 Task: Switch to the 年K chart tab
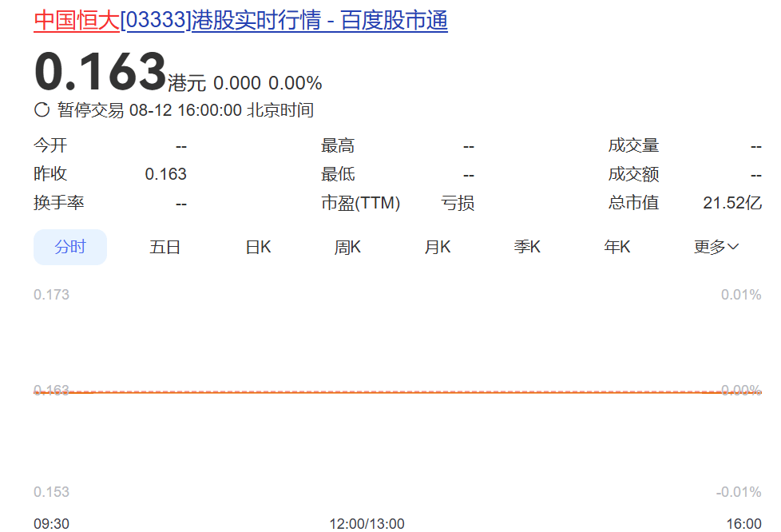pyautogui.click(x=617, y=247)
